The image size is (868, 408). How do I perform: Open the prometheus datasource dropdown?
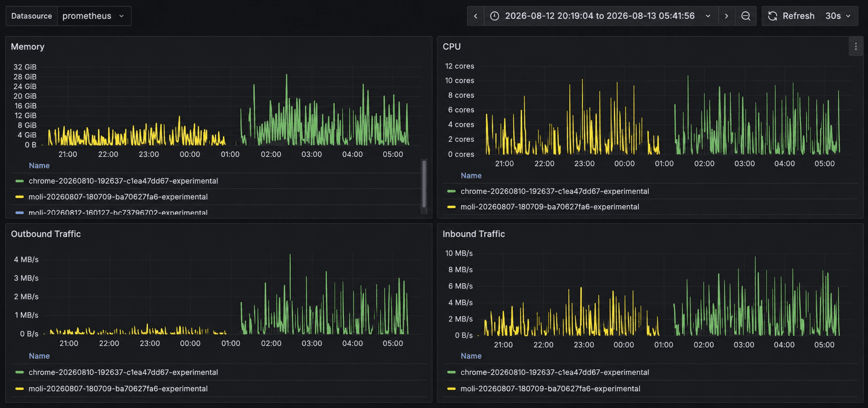(x=94, y=16)
